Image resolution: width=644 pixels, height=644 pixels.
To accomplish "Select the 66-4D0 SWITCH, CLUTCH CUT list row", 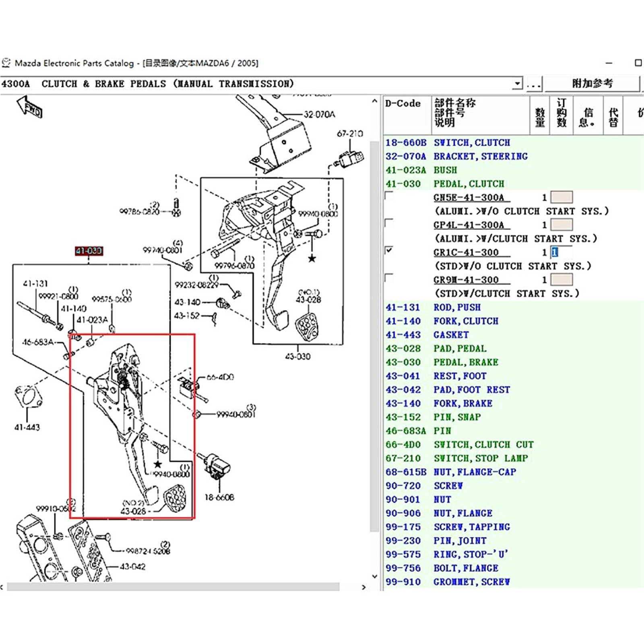I will [x=514, y=444].
